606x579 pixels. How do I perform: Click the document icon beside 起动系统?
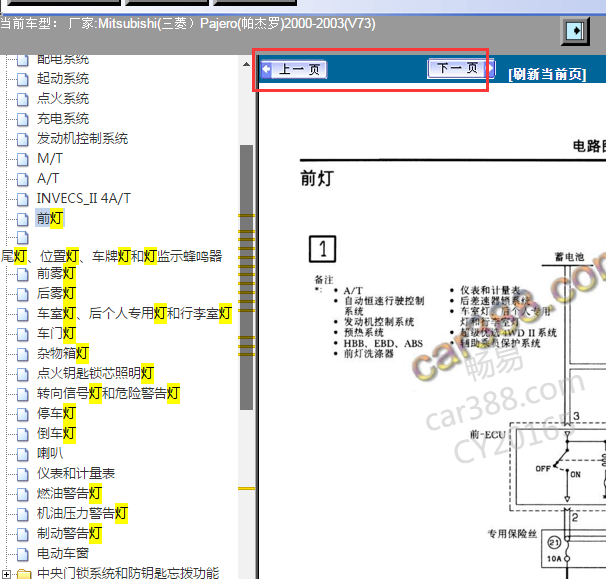23,79
